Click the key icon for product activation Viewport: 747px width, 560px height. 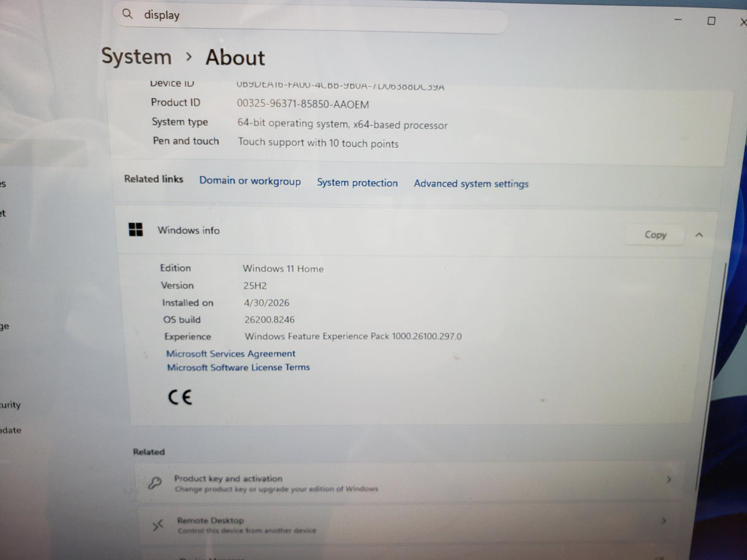point(155,483)
